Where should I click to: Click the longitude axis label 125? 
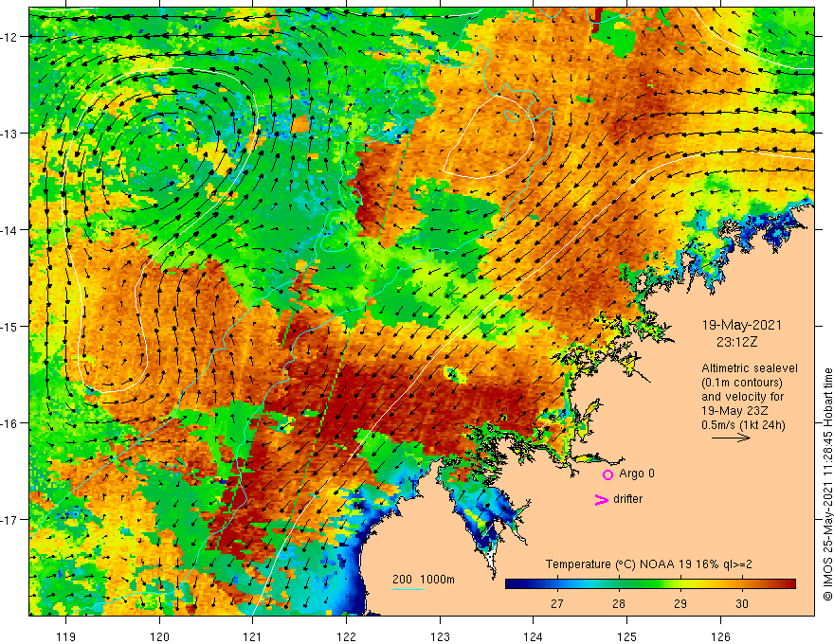(627, 636)
